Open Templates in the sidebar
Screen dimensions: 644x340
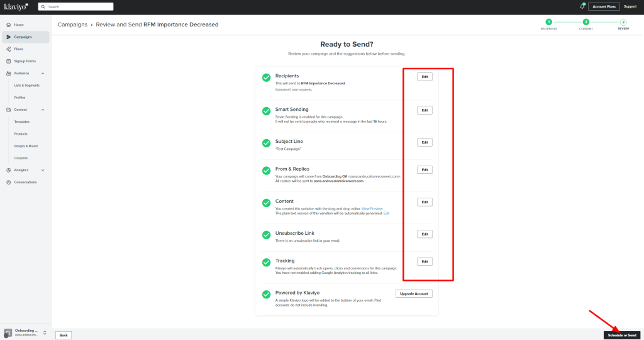coord(22,122)
